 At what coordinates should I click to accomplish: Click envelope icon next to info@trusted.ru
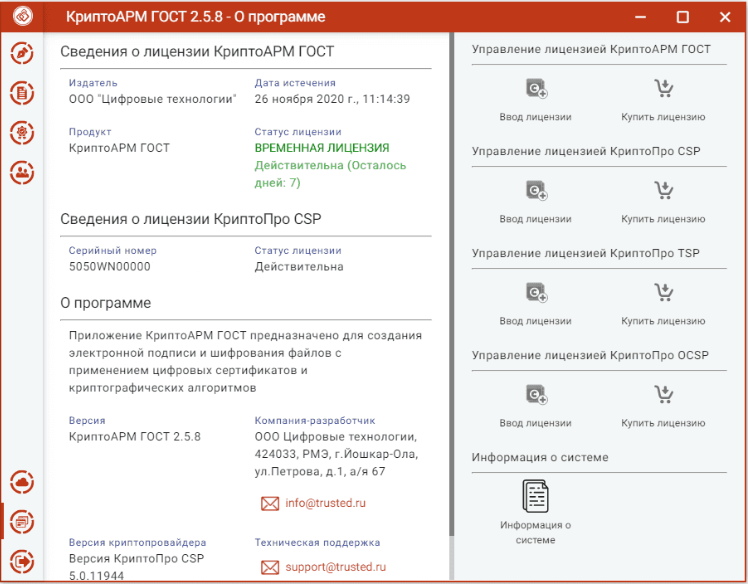point(270,504)
